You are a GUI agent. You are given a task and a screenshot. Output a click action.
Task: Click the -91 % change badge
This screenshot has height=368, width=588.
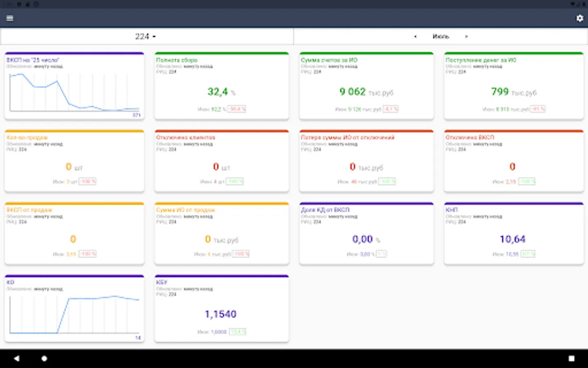coord(538,109)
